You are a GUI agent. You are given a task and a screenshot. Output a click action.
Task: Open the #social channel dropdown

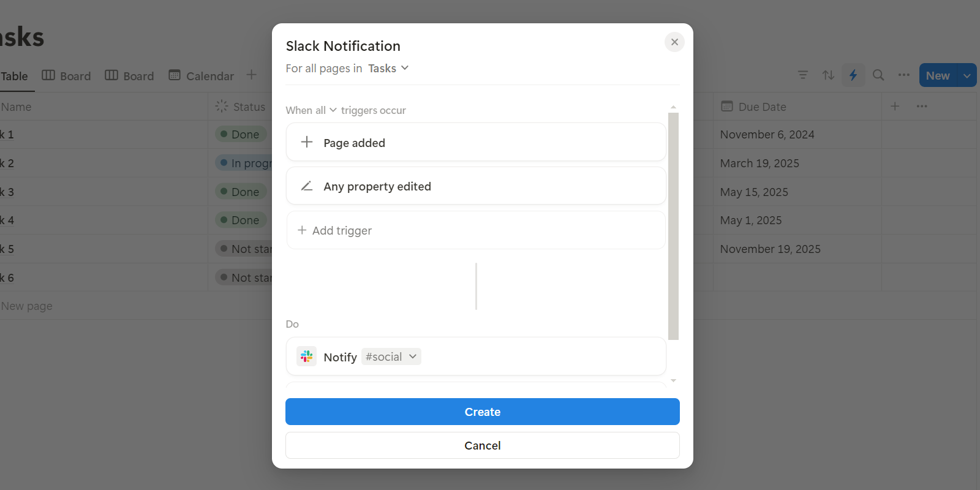(391, 357)
